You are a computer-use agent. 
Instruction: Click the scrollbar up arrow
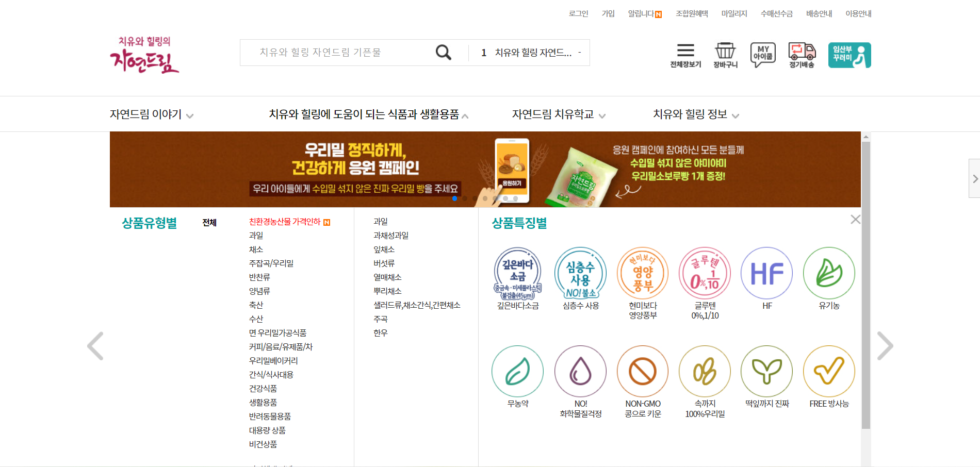pos(866,137)
